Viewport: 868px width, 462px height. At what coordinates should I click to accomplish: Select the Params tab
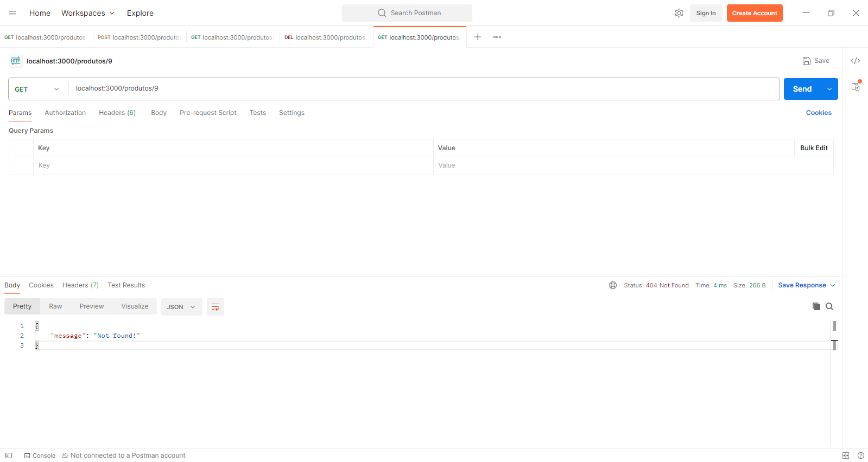point(20,113)
